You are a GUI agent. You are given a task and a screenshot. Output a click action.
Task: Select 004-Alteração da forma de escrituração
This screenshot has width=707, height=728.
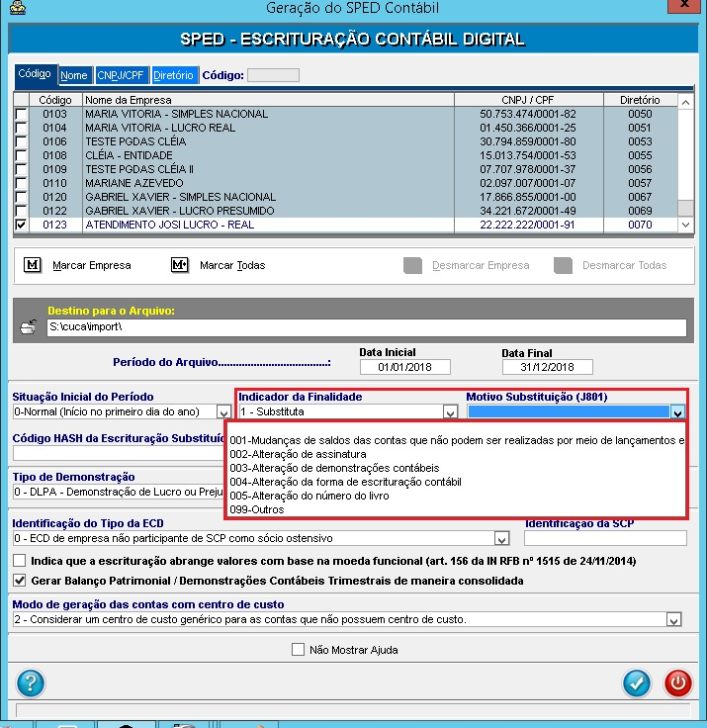coord(457,482)
